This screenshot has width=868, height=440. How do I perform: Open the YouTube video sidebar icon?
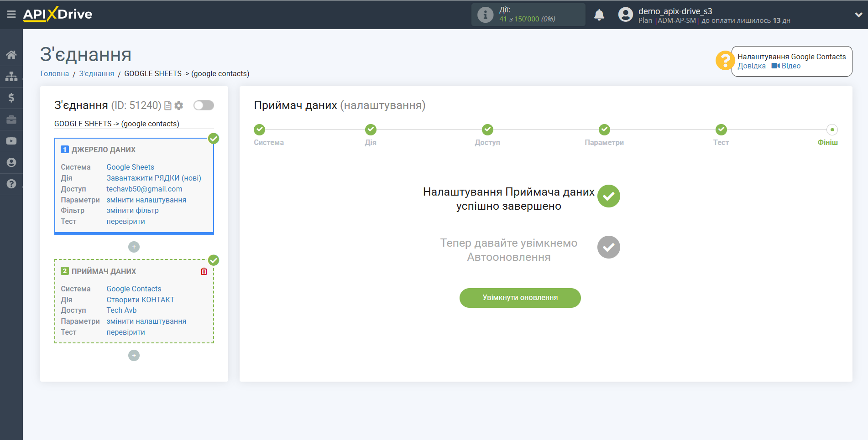pos(11,141)
